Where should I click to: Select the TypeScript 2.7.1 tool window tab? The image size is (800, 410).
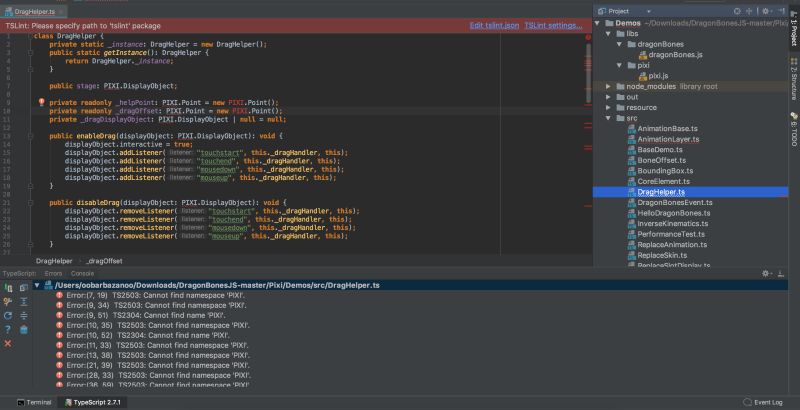coord(92,402)
